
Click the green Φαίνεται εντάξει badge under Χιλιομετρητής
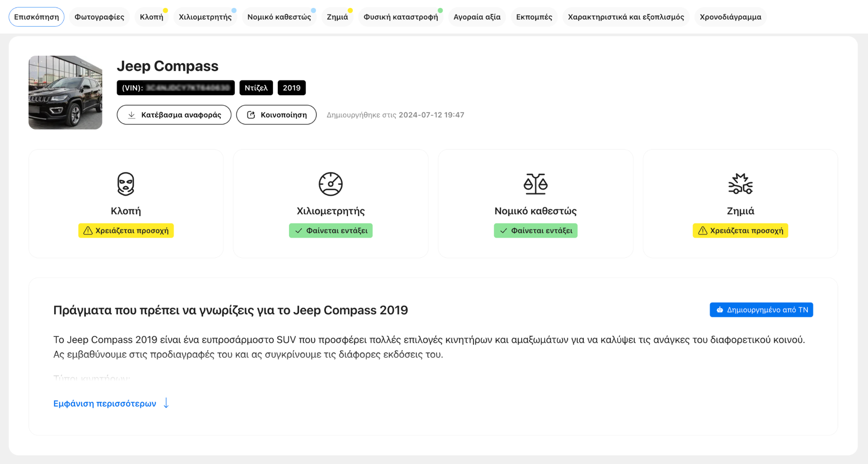(x=330, y=231)
